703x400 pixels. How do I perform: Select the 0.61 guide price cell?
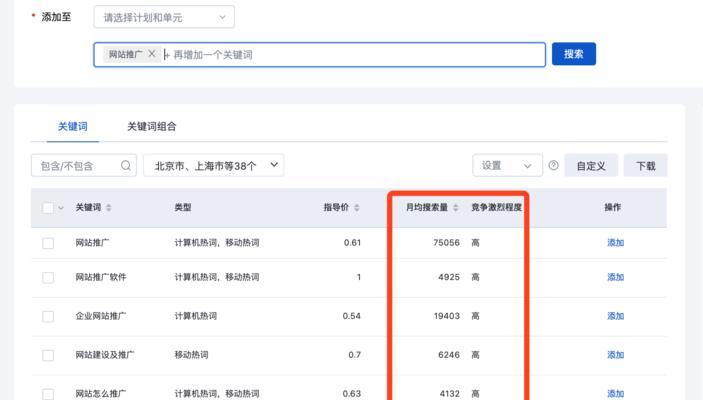click(x=352, y=243)
